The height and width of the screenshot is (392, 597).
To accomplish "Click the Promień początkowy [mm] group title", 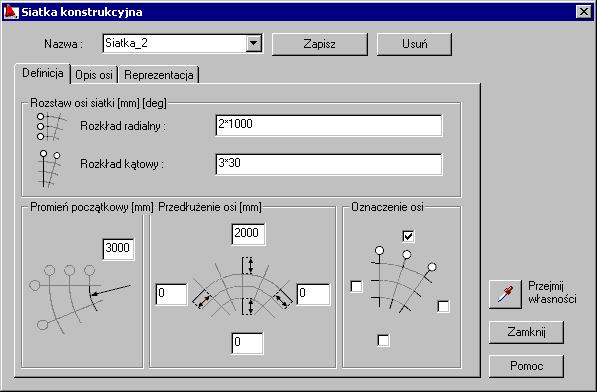I will pyautogui.click(x=92, y=207).
